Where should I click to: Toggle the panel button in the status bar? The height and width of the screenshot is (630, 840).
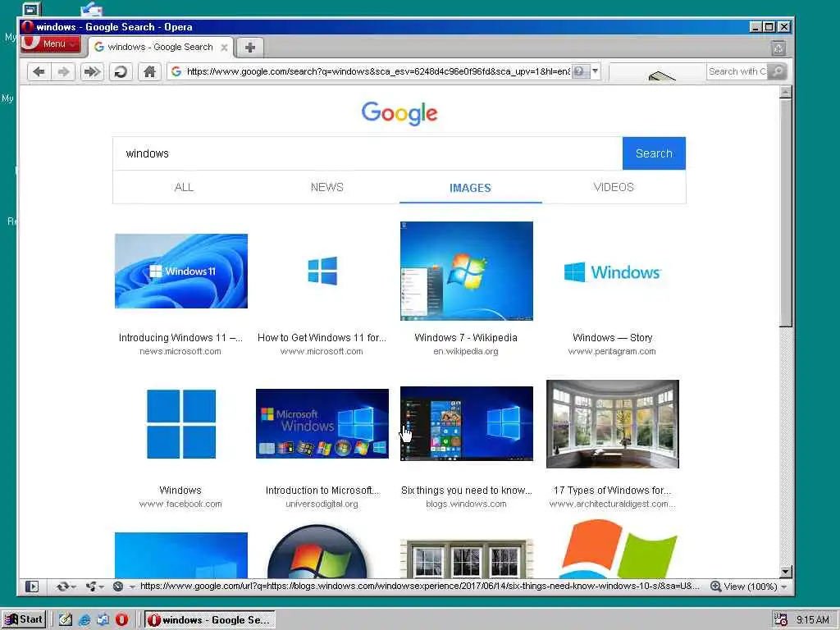[32, 587]
